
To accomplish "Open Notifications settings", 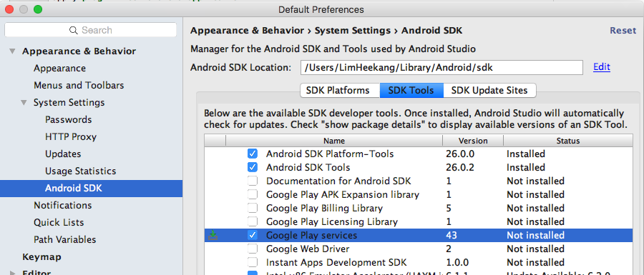I will point(62,205).
